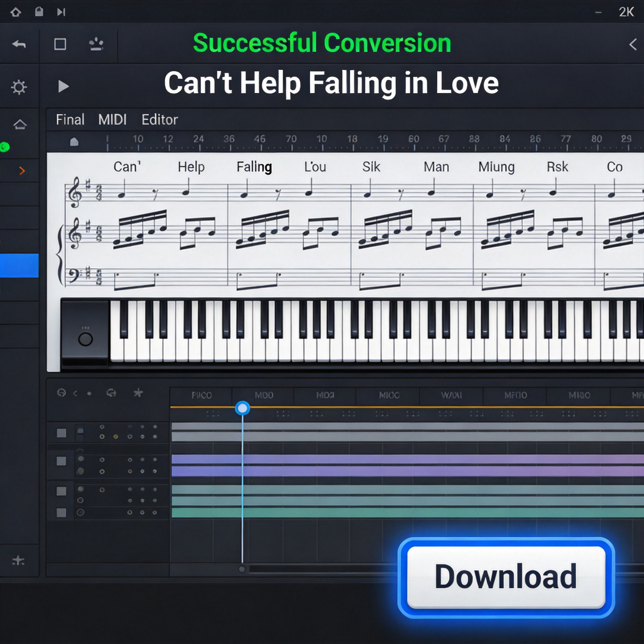Click the headphone-like icon in timeline toolbar
Viewport: 644px width, 644px height.
pyautogui.click(x=61, y=393)
